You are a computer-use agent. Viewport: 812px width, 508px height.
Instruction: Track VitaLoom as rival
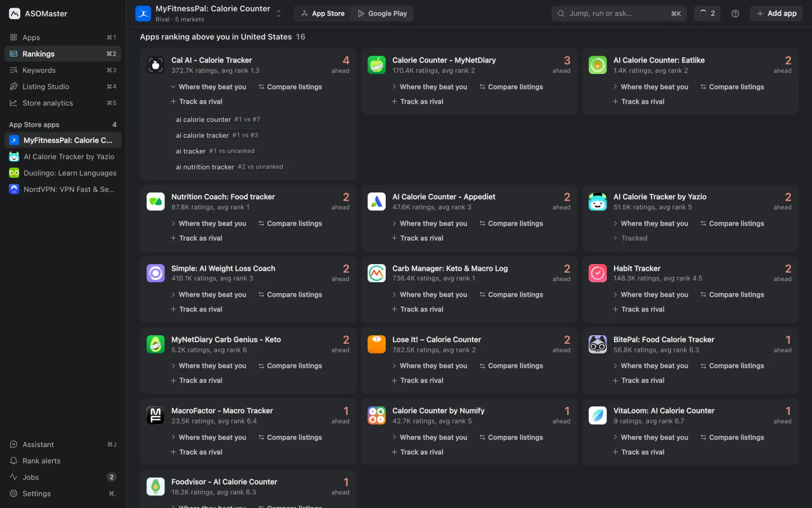coord(638,452)
